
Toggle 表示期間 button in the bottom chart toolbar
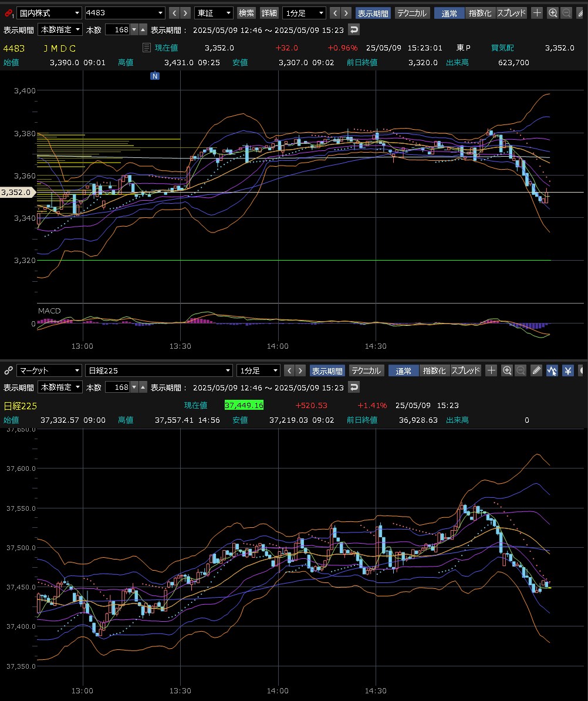pos(327,371)
